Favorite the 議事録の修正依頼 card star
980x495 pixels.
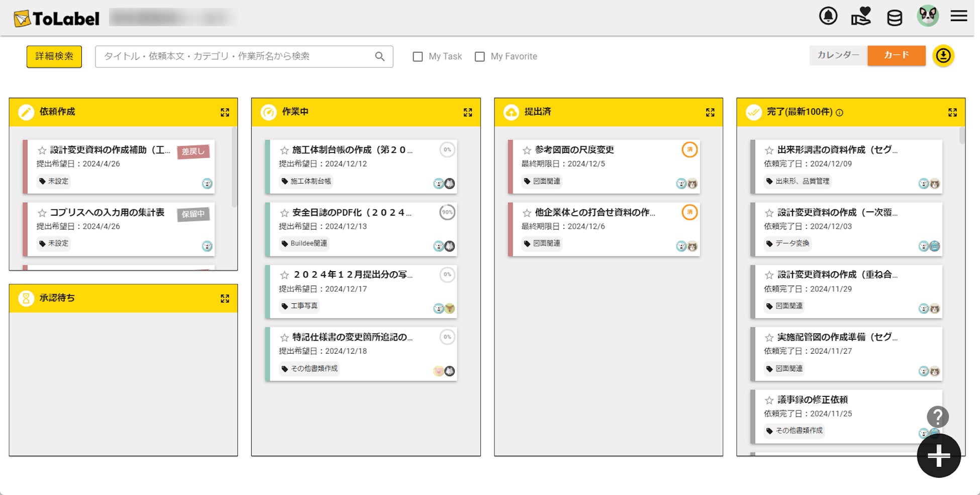point(769,400)
